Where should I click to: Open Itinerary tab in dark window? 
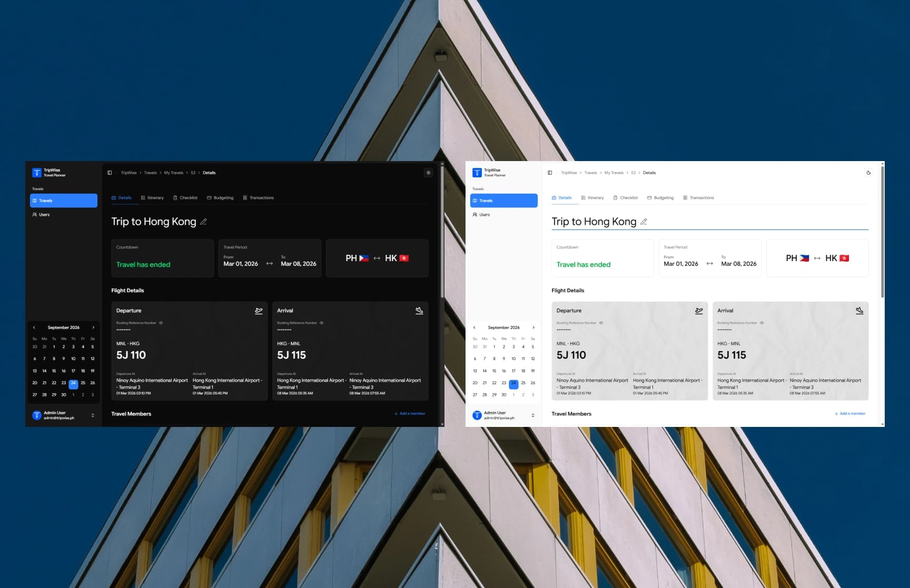coord(152,198)
